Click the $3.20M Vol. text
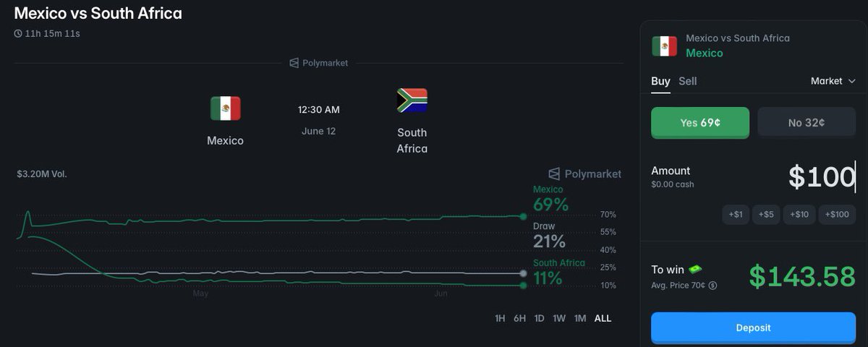The image size is (868, 347). coord(42,173)
